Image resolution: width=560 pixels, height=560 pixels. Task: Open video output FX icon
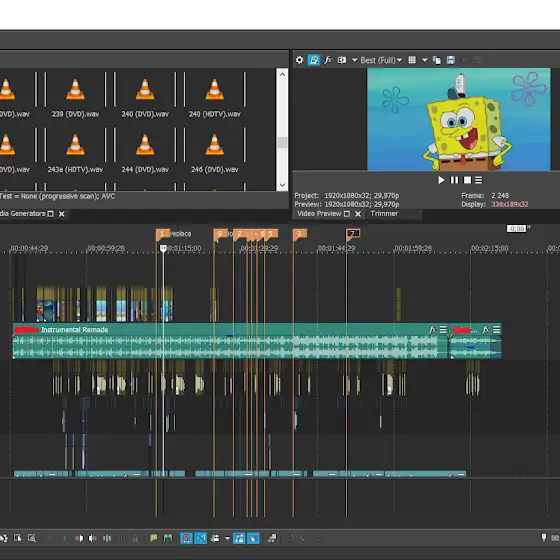point(328,60)
